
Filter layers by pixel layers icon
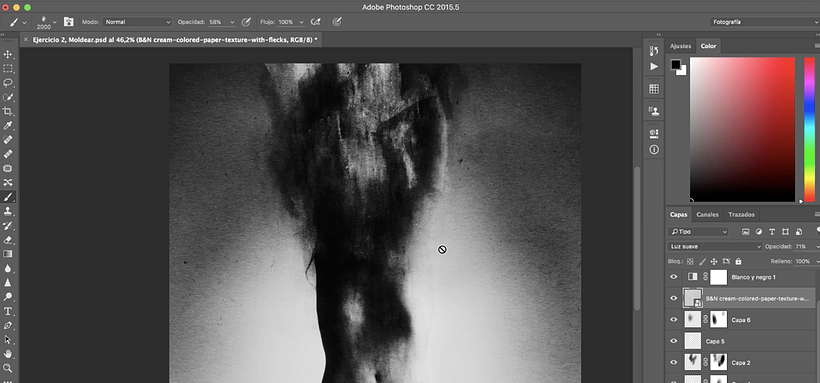coord(746,232)
